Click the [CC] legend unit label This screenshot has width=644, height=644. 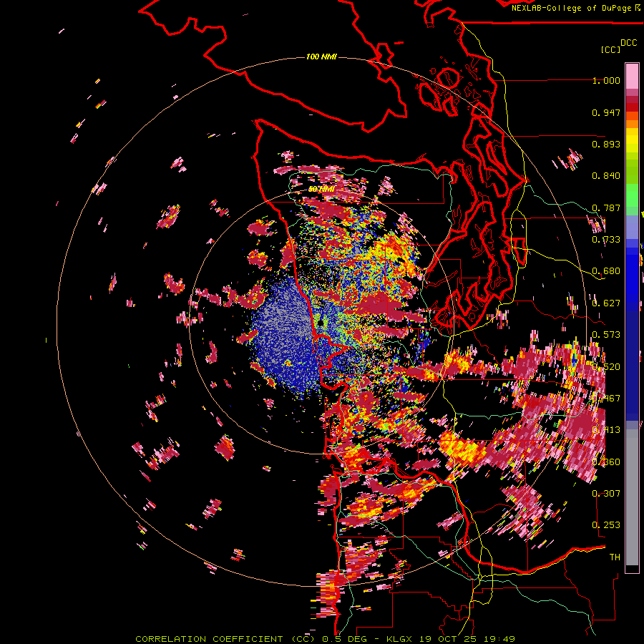pyautogui.click(x=610, y=49)
